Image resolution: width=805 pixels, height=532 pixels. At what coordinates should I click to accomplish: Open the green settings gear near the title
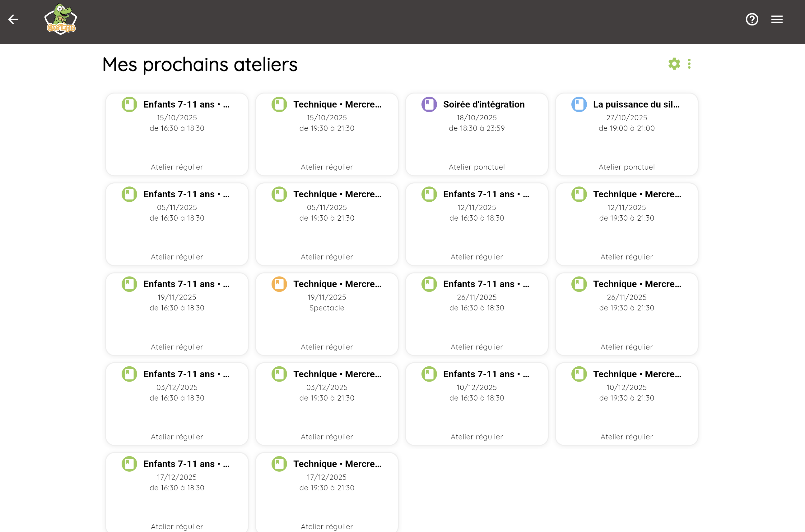(x=674, y=64)
